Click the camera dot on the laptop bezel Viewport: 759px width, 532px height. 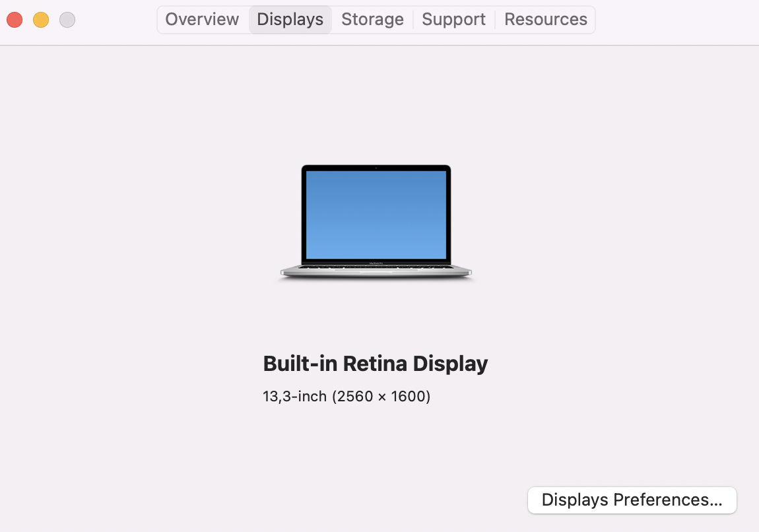coord(376,168)
